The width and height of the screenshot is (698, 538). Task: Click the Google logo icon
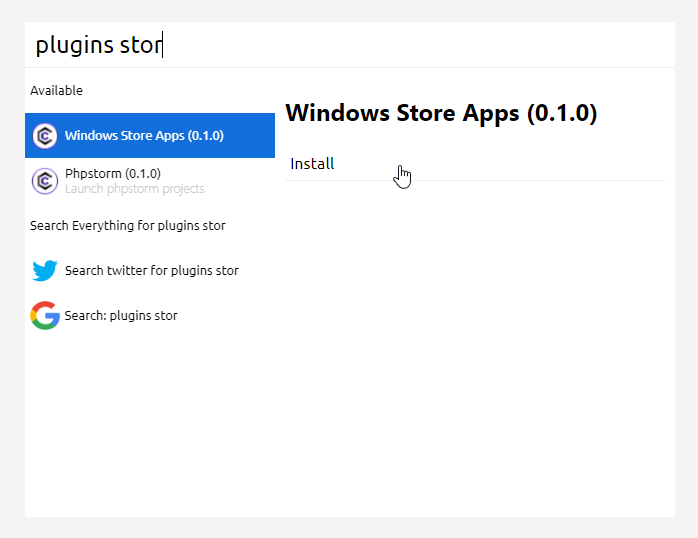(45, 316)
